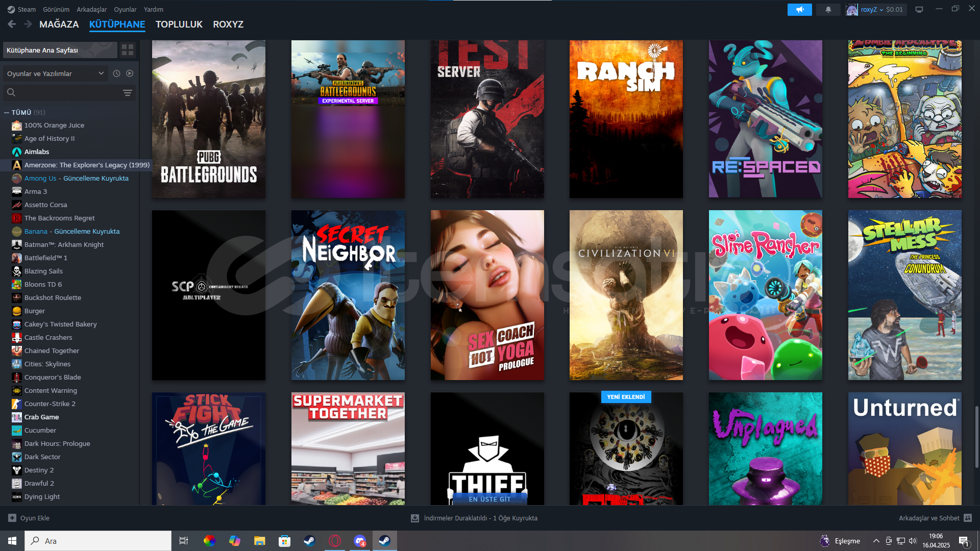Screen dimensions: 980x551
Task: Open downloads manager icon in status bar
Action: (x=415, y=518)
